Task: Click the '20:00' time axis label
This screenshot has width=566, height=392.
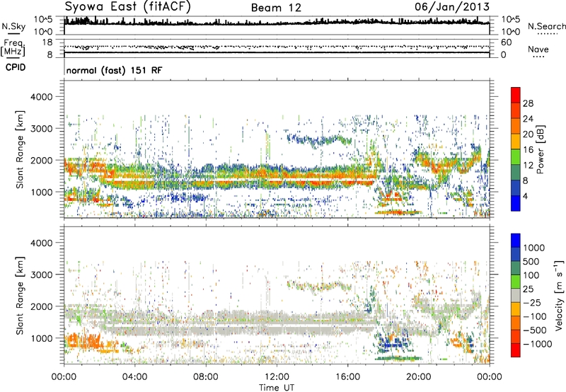Action: tap(418, 377)
